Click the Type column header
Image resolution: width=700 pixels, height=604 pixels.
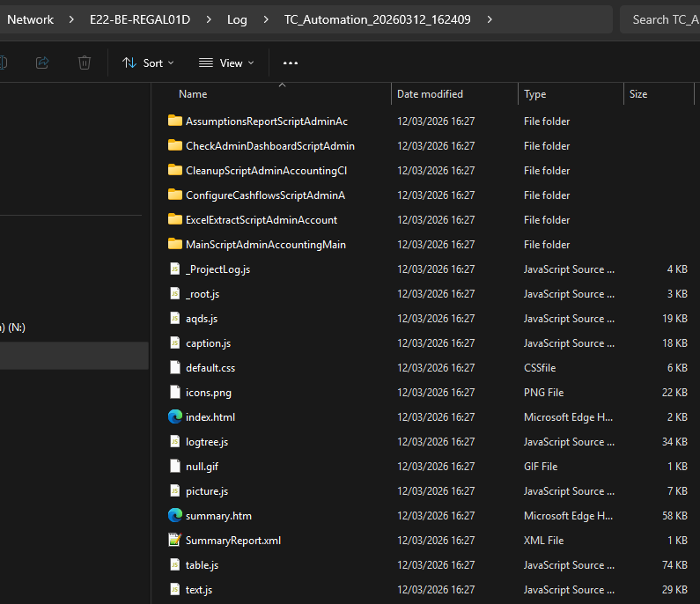point(535,94)
